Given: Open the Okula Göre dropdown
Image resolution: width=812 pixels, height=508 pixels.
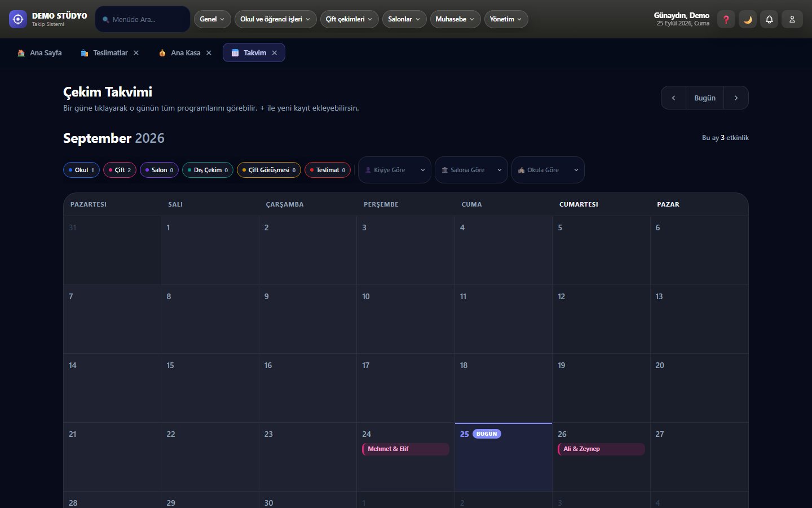Looking at the screenshot, I should click(548, 170).
